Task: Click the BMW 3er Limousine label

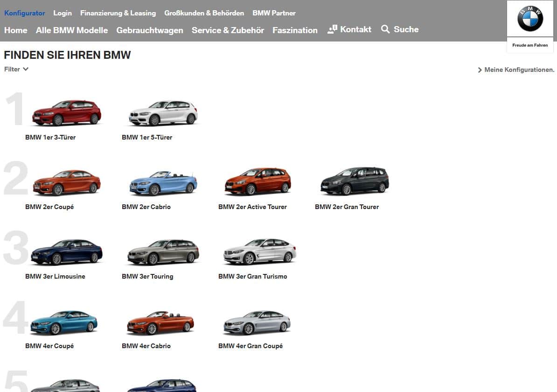Action: click(55, 276)
